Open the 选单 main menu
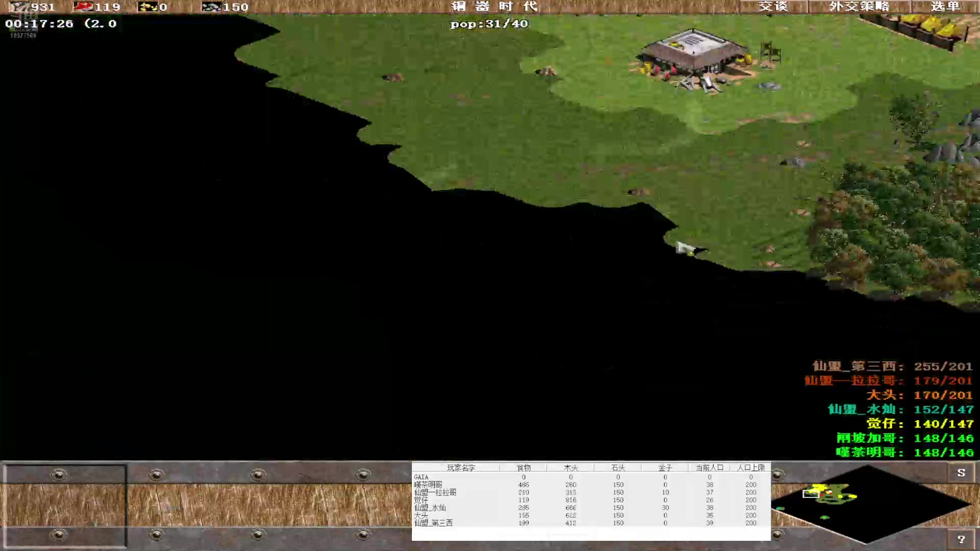The height and width of the screenshot is (551, 980). point(945,7)
